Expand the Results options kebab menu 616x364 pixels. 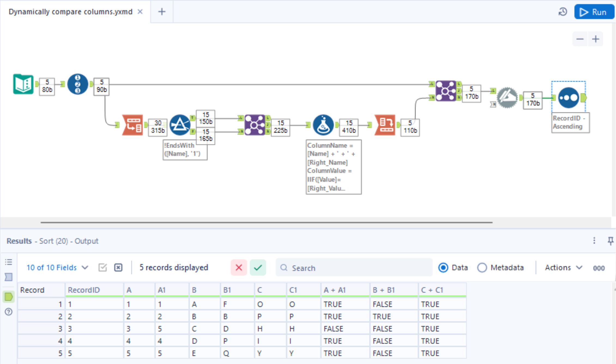(x=594, y=241)
